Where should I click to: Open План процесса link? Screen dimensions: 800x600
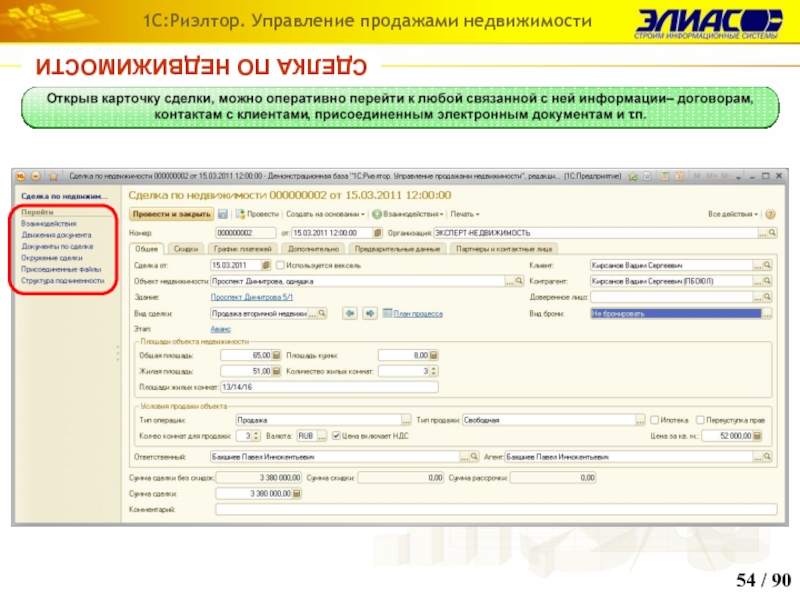click(x=418, y=314)
